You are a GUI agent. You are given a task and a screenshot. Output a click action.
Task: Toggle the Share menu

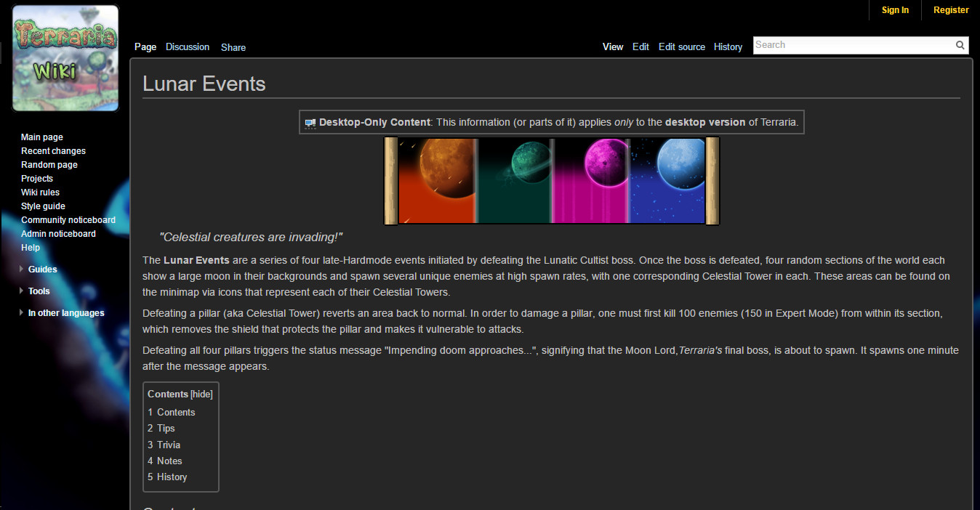click(x=233, y=47)
